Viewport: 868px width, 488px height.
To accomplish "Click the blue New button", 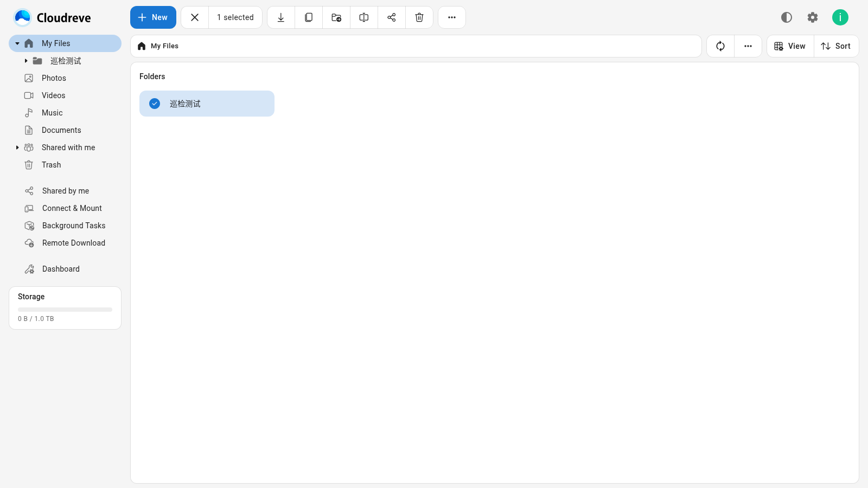I will [x=153, y=17].
